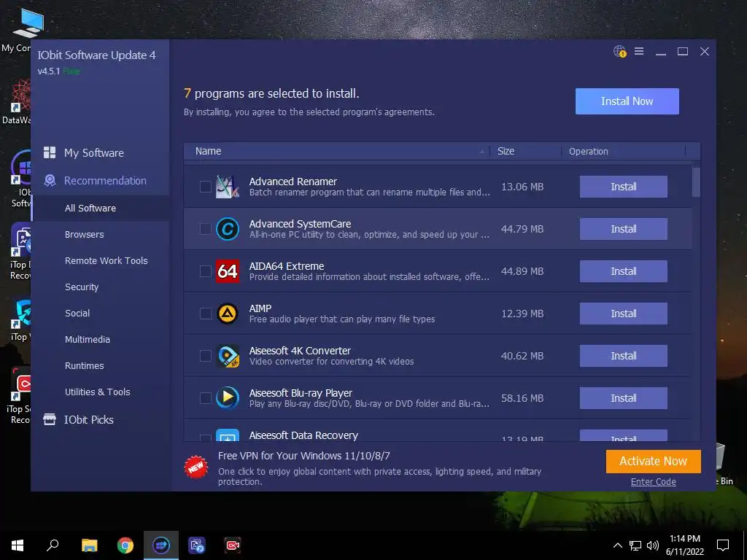Screen dimensions: 747x560
Task: Click iTop Data Recovery taskbar icon
Action: point(197,545)
